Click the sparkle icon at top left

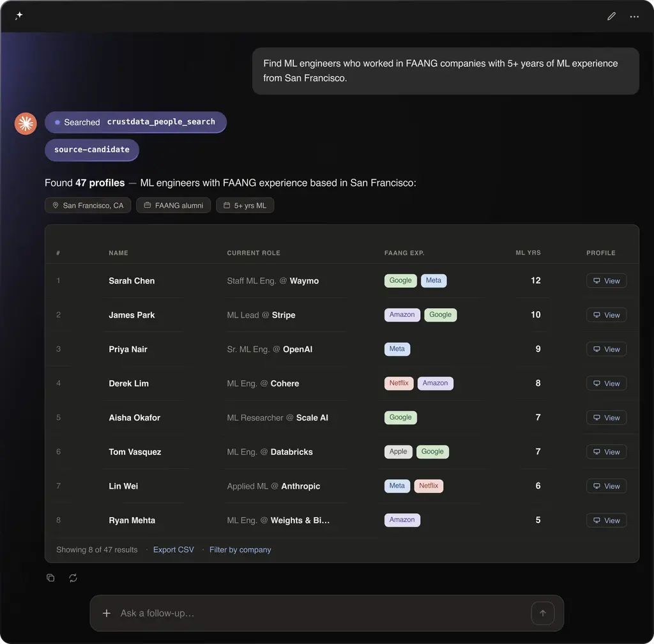click(19, 16)
